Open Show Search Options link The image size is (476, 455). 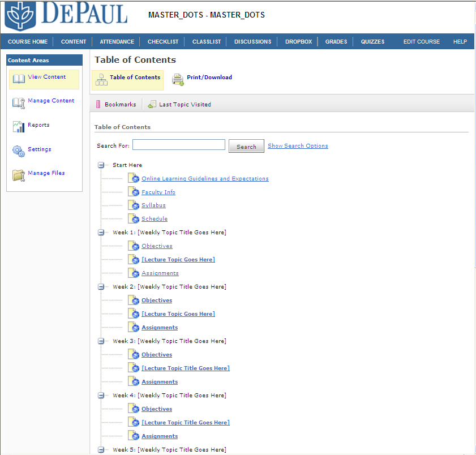point(298,146)
